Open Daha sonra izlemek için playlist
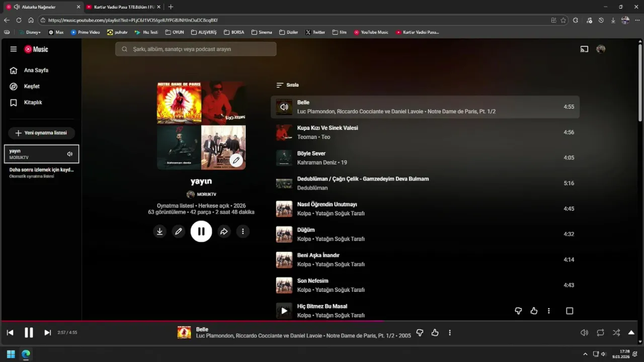The image size is (644, 362). pyautogui.click(x=41, y=172)
